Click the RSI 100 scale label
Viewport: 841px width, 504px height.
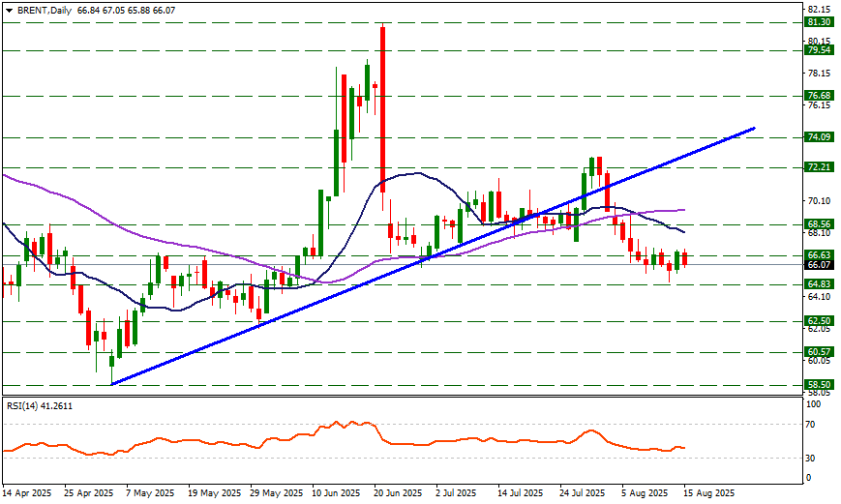tap(813, 403)
